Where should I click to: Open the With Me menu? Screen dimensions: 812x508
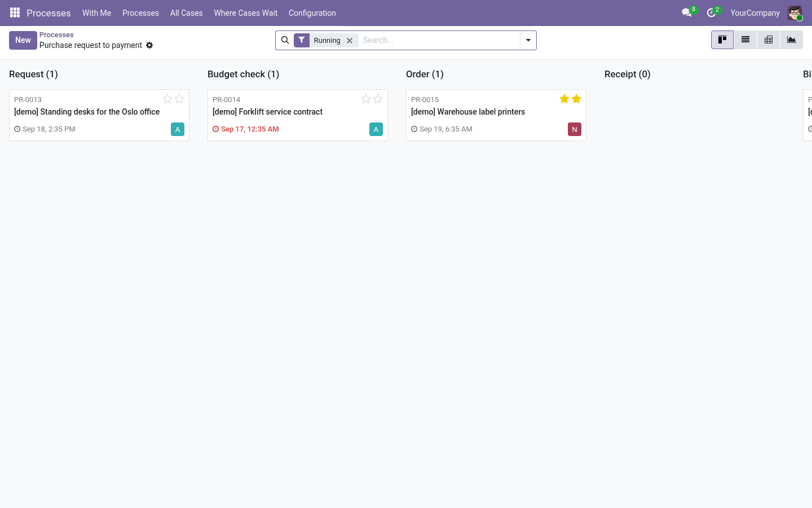coord(96,13)
